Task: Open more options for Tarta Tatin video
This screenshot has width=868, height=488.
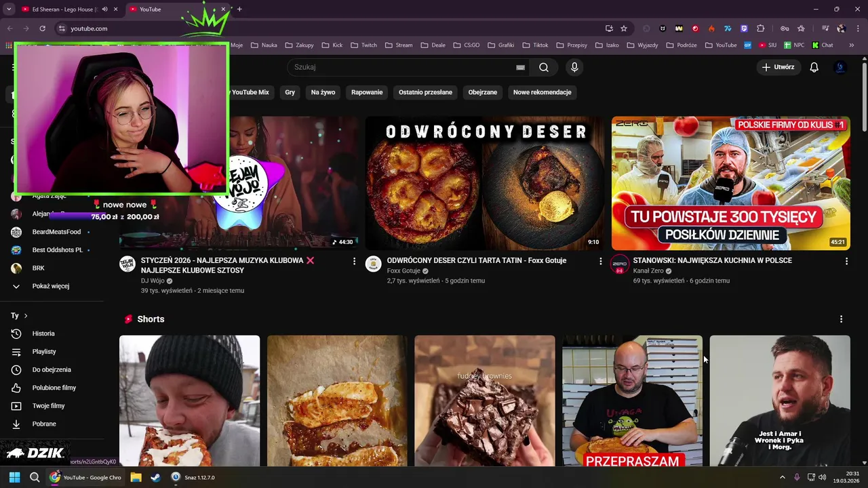Action: click(x=600, y=261)
